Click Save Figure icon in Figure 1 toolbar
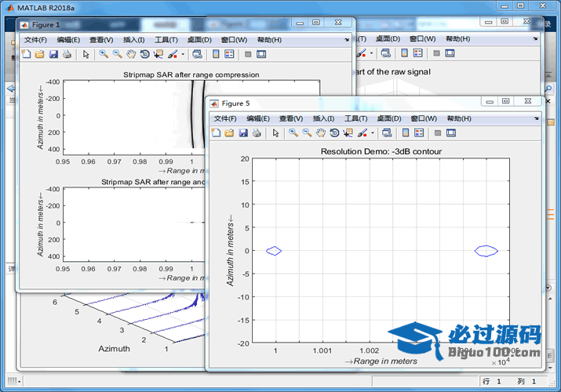The image size is (561, 392). pyautogui.click(x=53, y=54)
